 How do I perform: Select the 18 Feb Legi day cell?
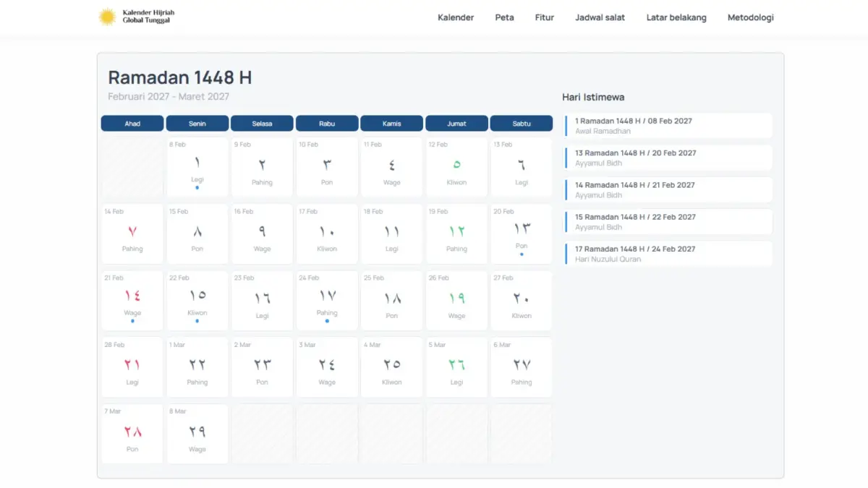[392, 234]
